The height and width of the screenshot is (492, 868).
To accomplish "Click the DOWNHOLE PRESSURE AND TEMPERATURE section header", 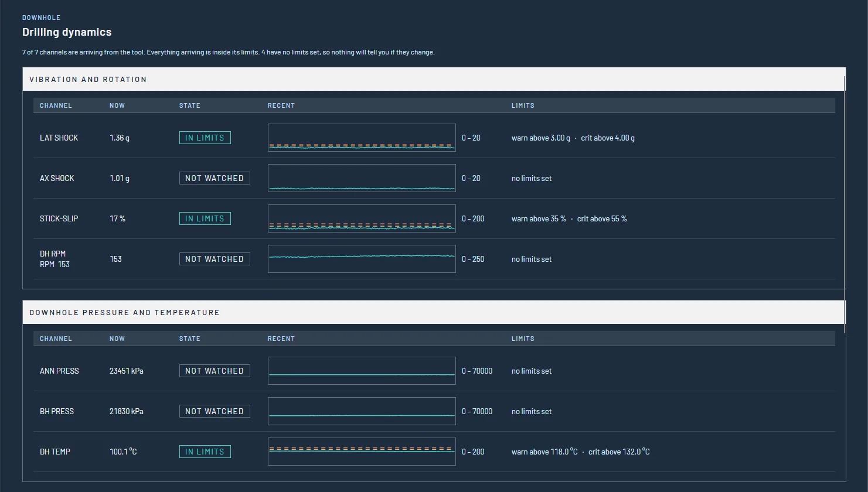I will tap(434, 312).
